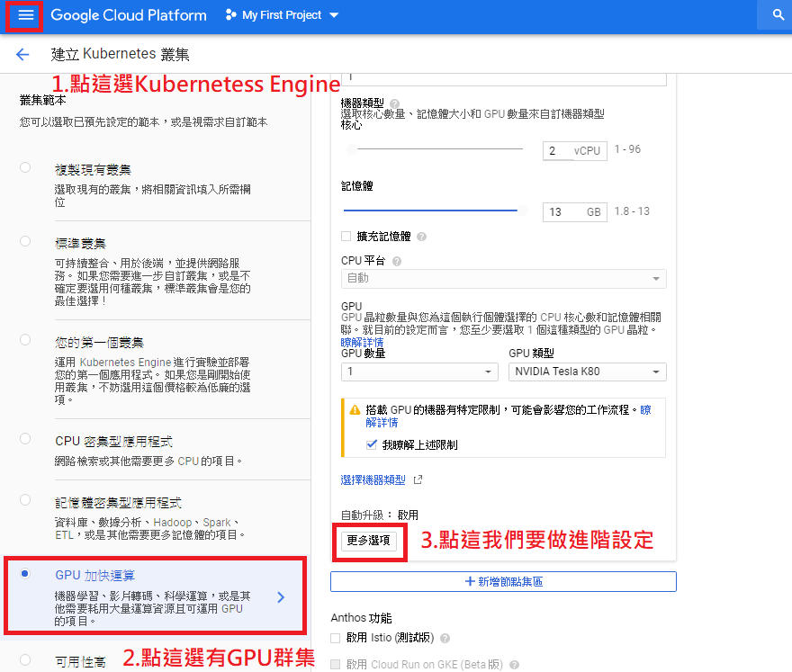Click external link icon beside 選擇機器類型

(418, 479)
